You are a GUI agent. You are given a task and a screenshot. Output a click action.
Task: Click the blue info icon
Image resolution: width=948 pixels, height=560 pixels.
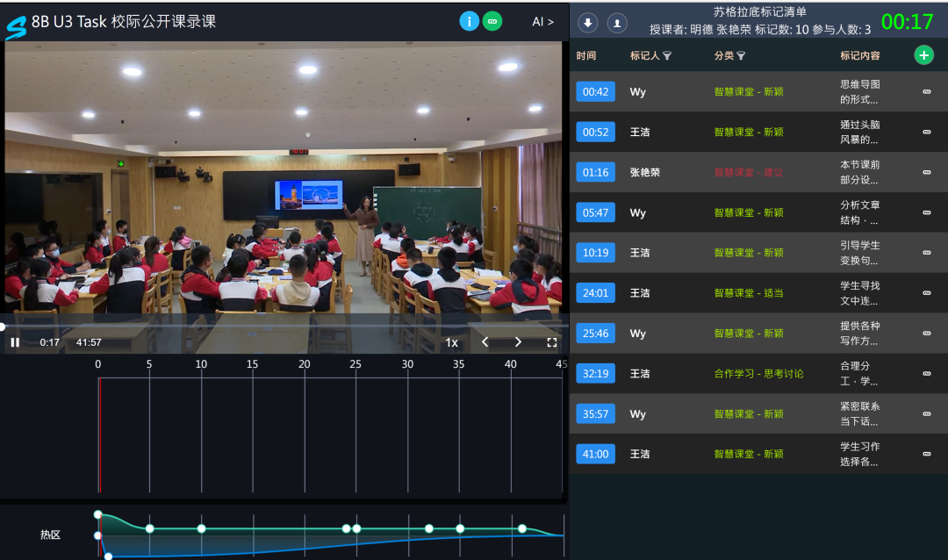pos(470,21)
